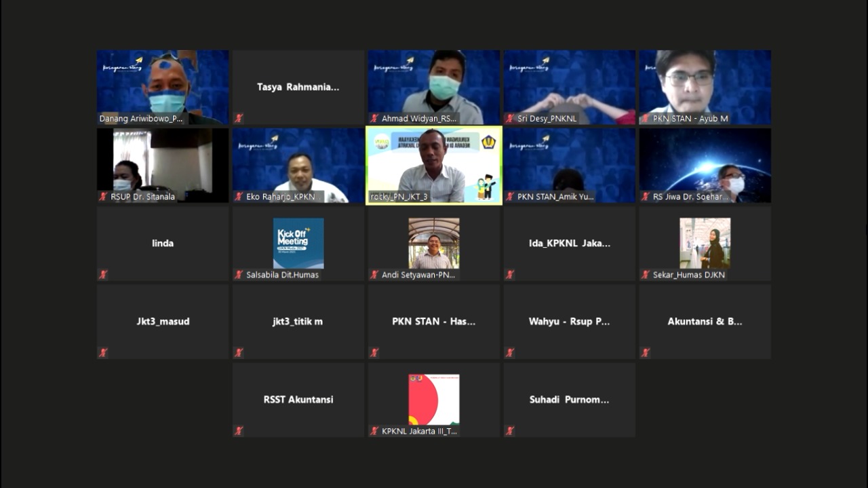Select the highlighted rocky_PN_JKT_3 speaker video

(434, 164)
